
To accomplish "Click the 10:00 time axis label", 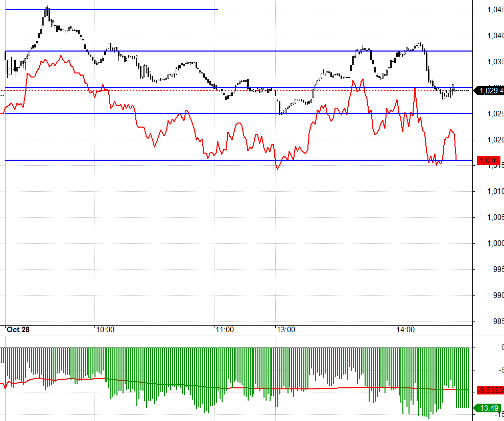I will pyautogui.click(x=105, y=330).
